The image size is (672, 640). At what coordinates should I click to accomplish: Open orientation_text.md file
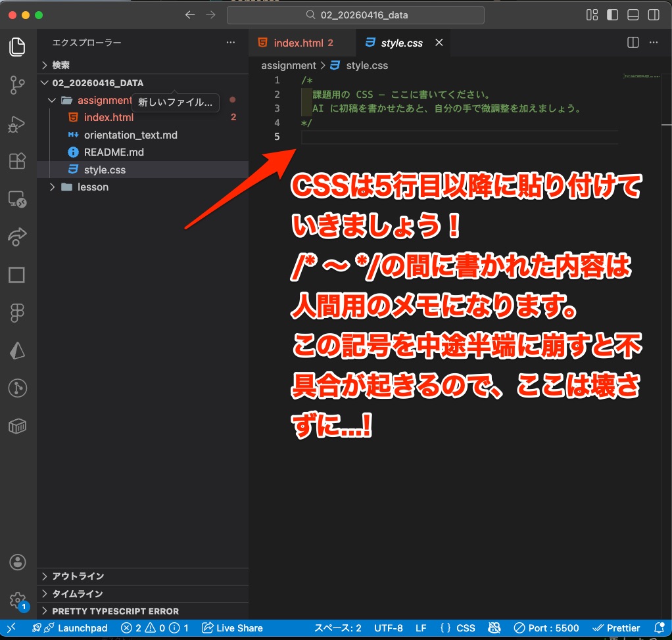(x=143, y=135)
